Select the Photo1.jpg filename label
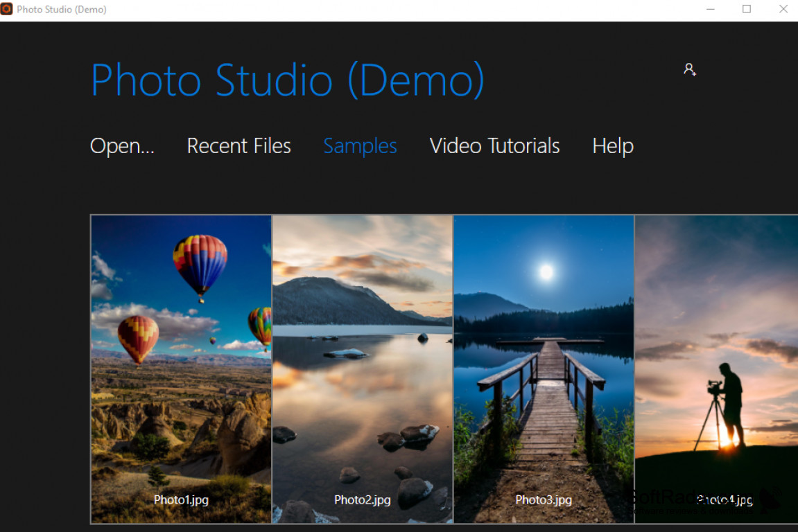798x532 pixels. click(180, 499)
